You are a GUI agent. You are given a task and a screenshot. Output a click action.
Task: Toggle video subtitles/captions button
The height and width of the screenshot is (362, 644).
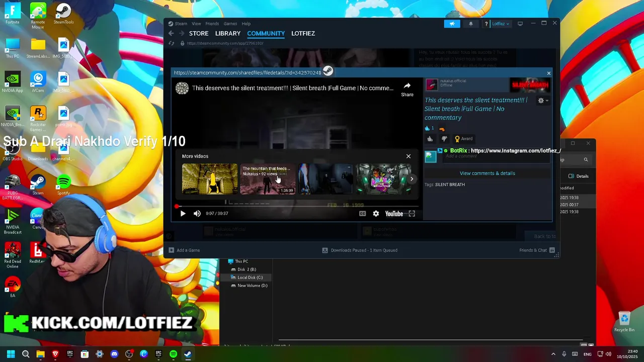coord(362,214)
